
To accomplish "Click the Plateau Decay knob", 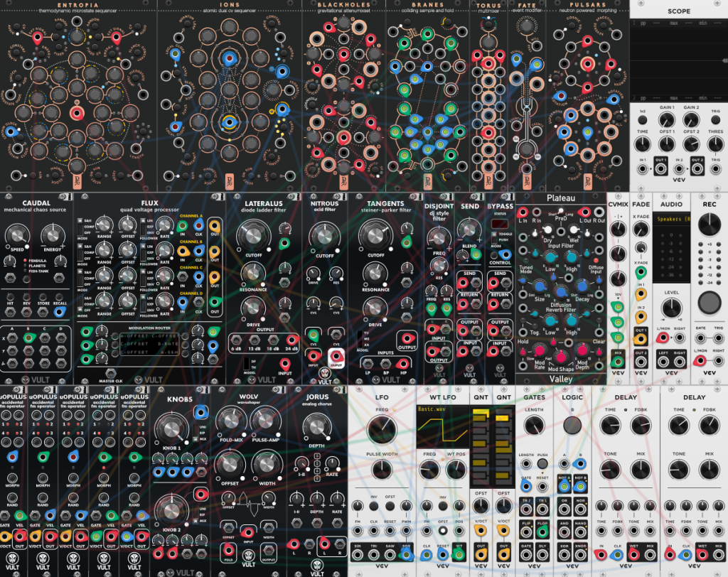I will [x=582, y=287].
